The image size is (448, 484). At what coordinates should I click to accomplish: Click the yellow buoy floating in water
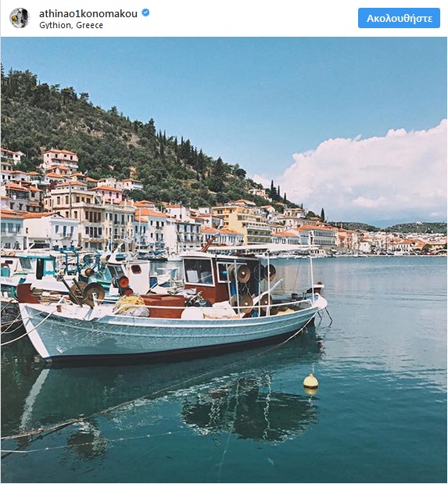[310, 382]
